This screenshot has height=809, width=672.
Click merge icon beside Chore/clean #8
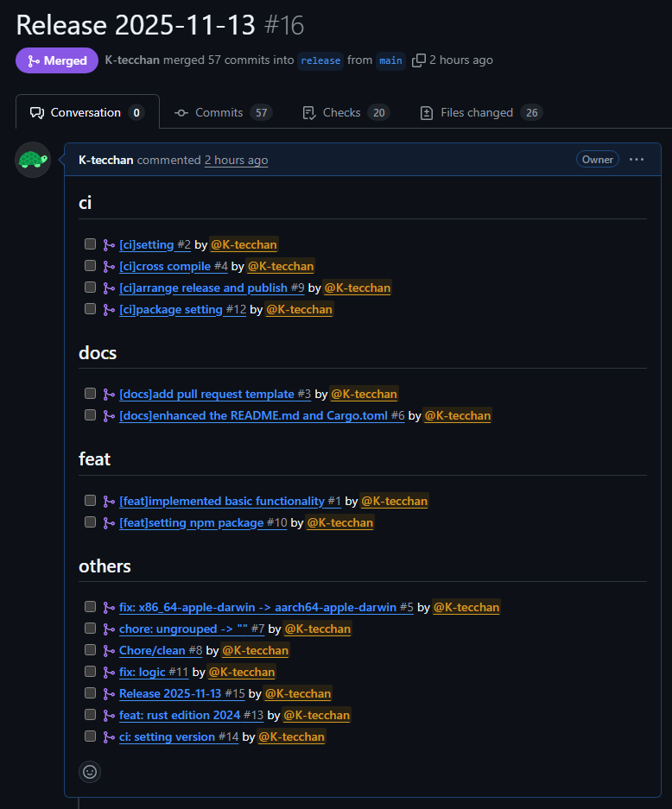(109, 651)
